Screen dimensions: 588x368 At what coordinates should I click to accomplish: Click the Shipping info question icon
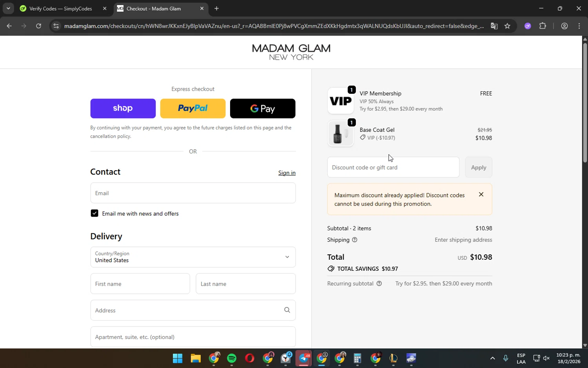(x=354, y=240)
